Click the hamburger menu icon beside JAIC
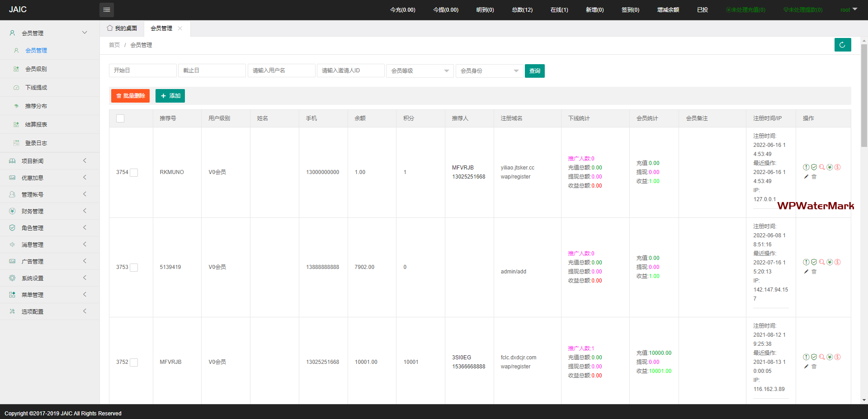 tap(107, 9)
